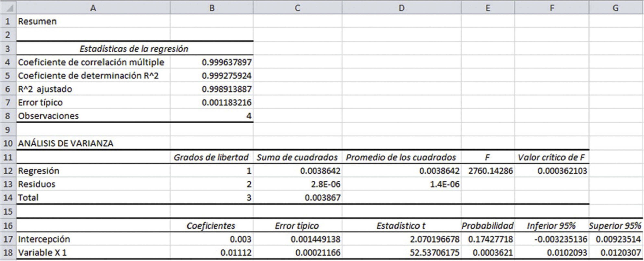Click the Resumen cell
Viewport: 644px width, 261px height.
(37, 22)
